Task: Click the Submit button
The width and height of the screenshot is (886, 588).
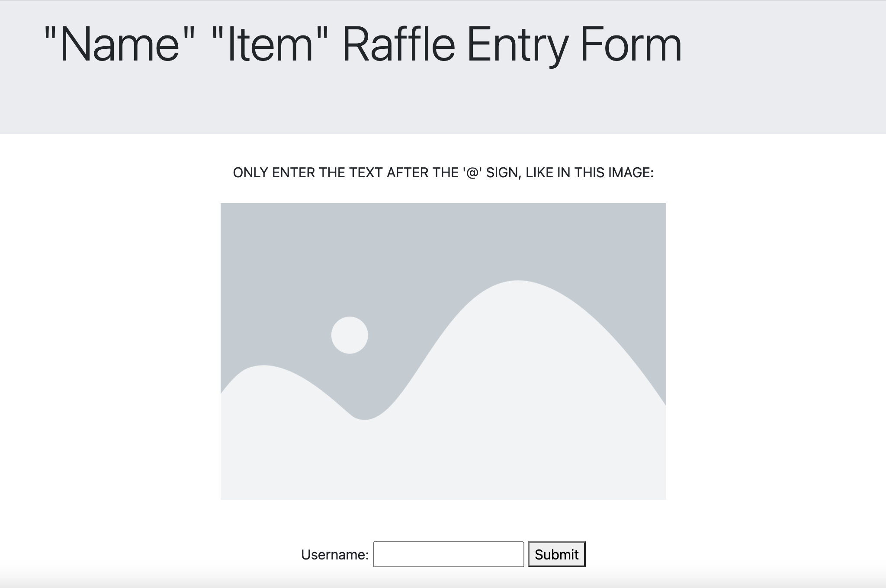Action: pyautogui.click(x=556, y=554)
